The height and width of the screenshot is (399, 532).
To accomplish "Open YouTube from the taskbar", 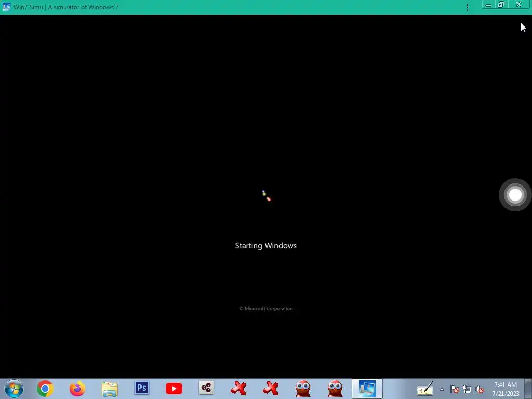I will pyautogui.click(x=174, y=389).
